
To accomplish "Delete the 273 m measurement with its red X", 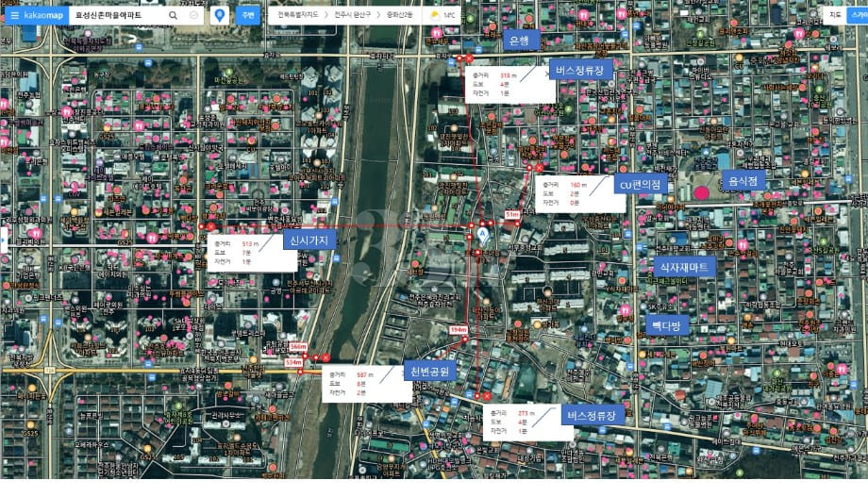I will click(x=487, y=396).
